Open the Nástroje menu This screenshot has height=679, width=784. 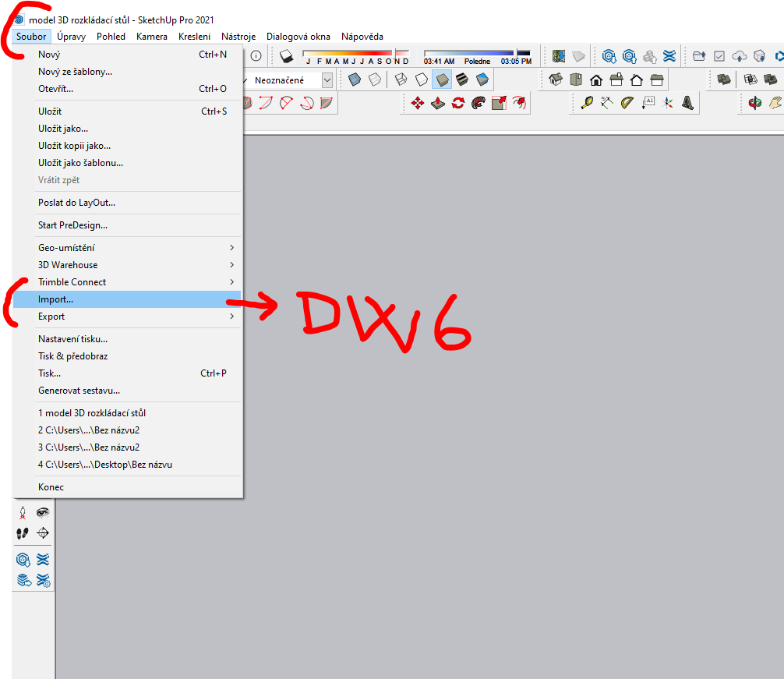tap(238, 37)
